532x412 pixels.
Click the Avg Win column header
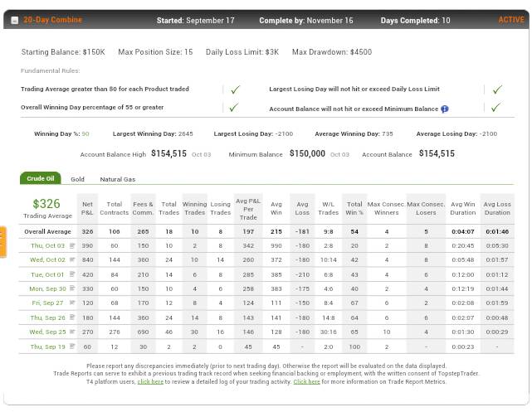[x=276, y=208]
